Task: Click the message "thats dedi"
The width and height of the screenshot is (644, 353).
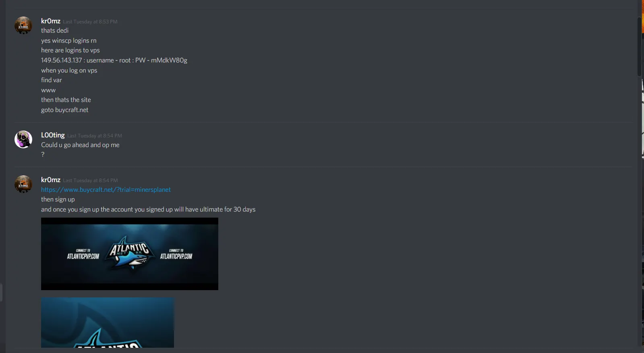Action: (x=55, y=31)
